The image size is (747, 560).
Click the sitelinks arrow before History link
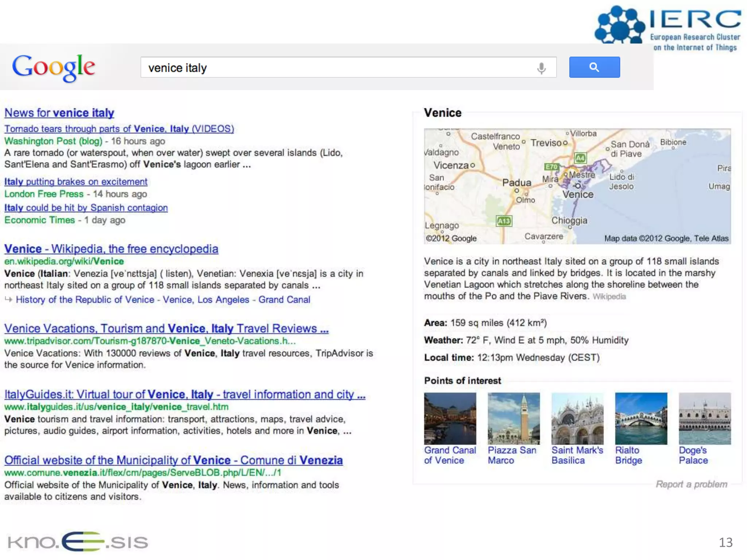click(x=8, y=299)
